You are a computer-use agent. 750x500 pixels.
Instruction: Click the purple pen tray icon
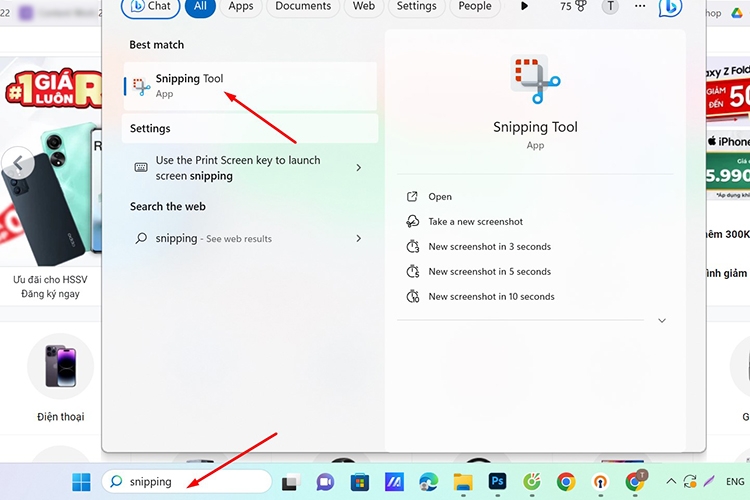tap(709, 481)
